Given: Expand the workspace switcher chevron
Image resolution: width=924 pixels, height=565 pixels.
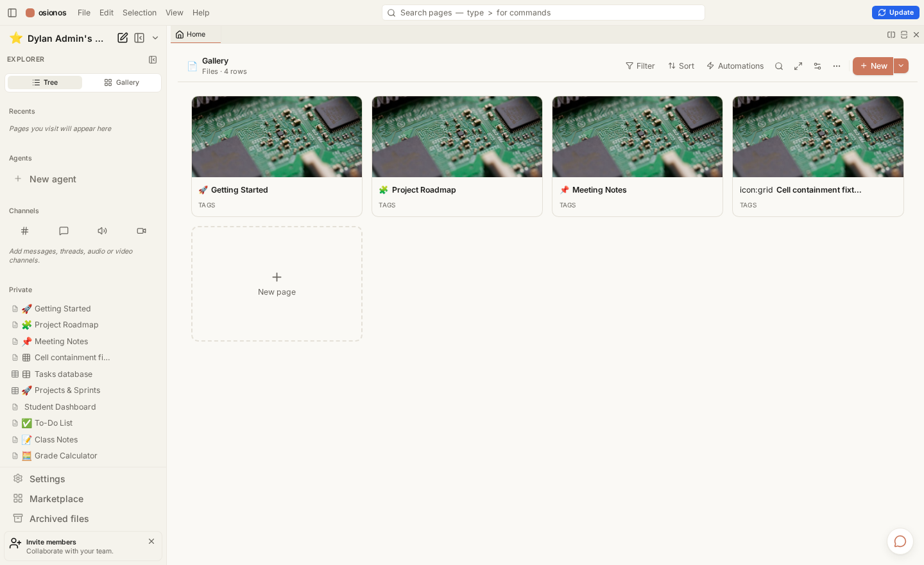Looking at the screenshot, I should coord(155,38).
